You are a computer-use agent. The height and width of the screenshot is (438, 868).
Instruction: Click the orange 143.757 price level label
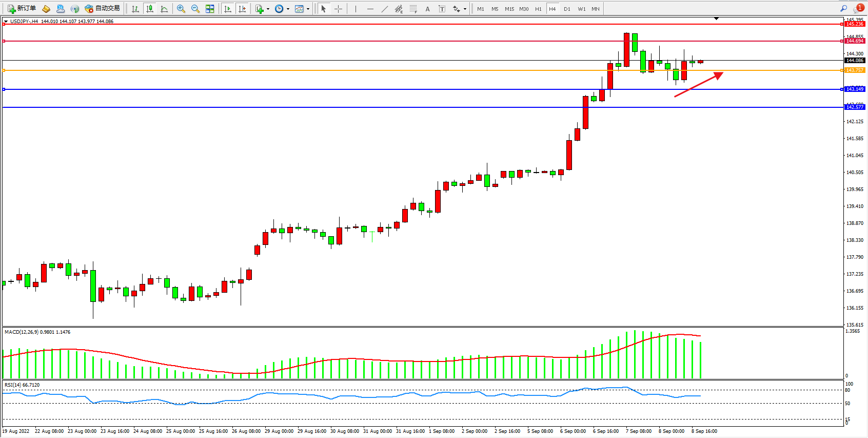(x=855, y=70)
